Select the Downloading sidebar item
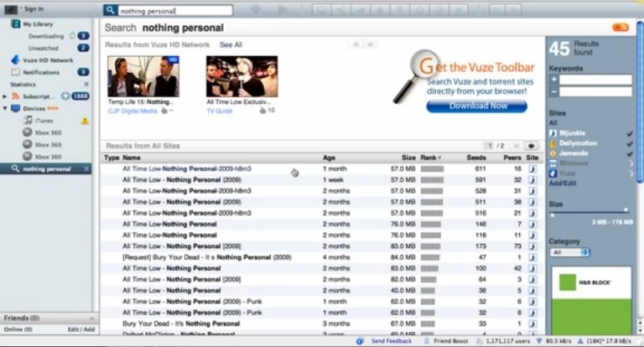This screenshot has height=347, width=644. pyautogui.click(x=46, y=36)
